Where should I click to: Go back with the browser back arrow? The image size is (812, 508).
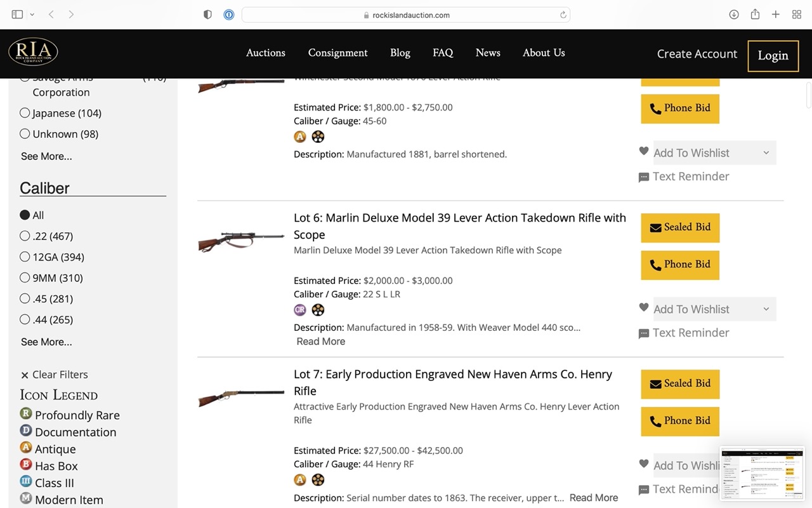51,14
